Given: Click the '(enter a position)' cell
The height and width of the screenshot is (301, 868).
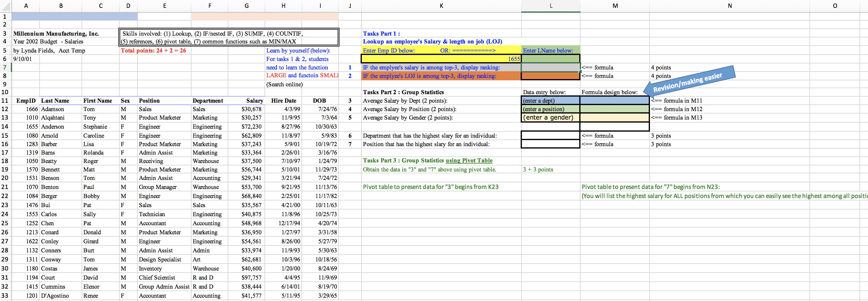Looking at the screenshot, I should tap(551, 109).
